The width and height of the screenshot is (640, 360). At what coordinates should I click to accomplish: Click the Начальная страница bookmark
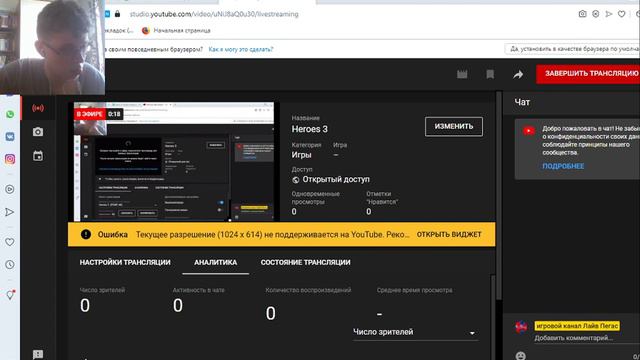[182, 31]
